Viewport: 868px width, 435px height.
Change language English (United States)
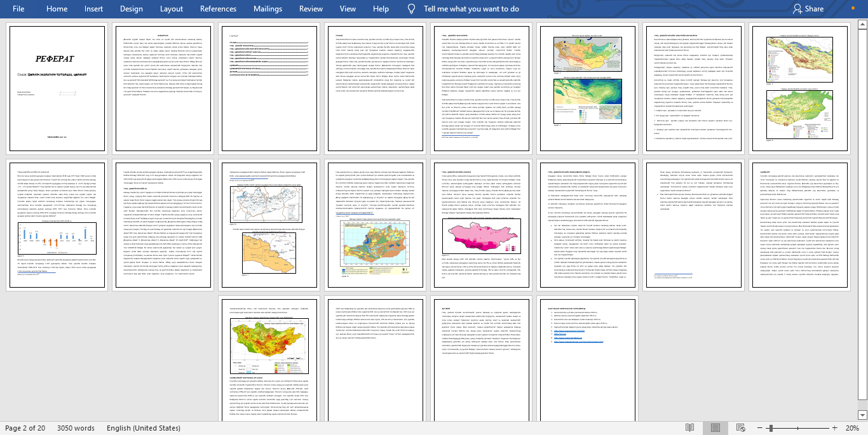point(143,428)
